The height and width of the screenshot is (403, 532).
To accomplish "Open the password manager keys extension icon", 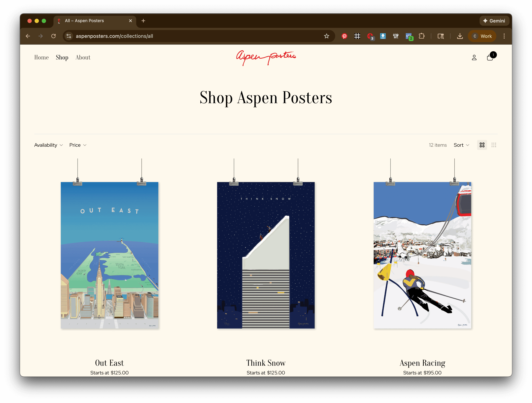I will pos(396,36).
